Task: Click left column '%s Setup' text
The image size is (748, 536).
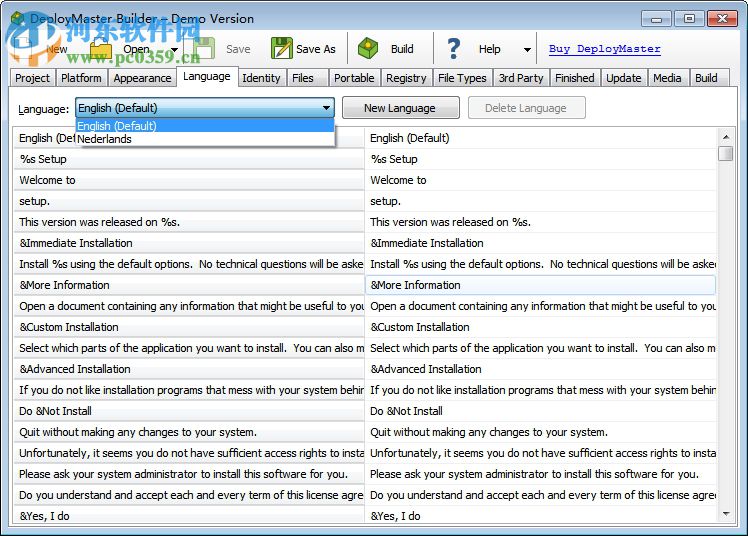Action: [43, 159]
